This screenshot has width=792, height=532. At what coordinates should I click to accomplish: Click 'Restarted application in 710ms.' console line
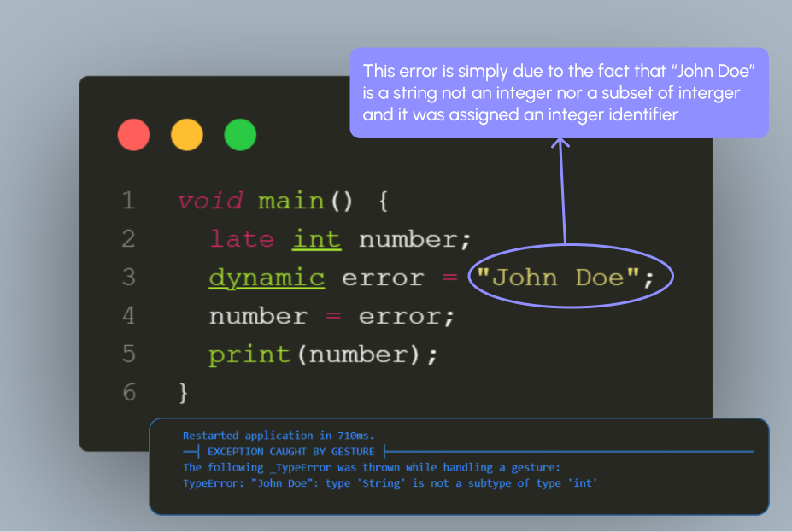tap(279, 436)
